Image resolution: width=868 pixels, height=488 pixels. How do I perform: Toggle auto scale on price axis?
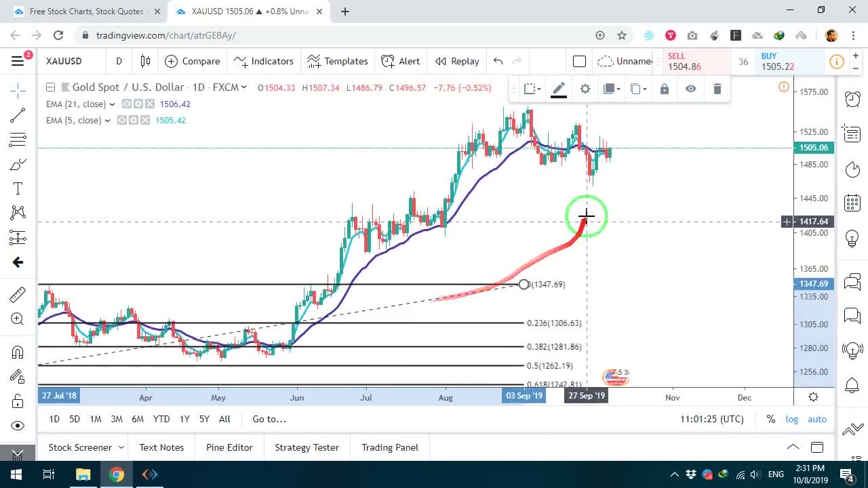[817, 419]
